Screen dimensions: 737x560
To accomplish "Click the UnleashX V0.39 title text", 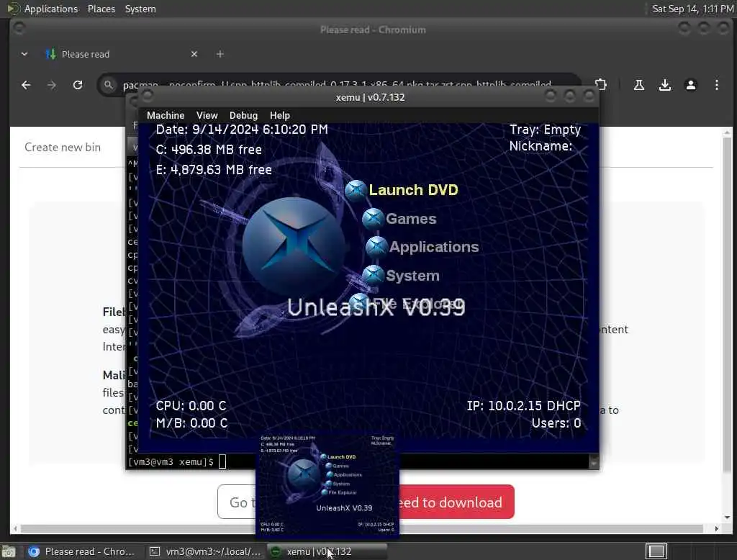I will point(376,307).
